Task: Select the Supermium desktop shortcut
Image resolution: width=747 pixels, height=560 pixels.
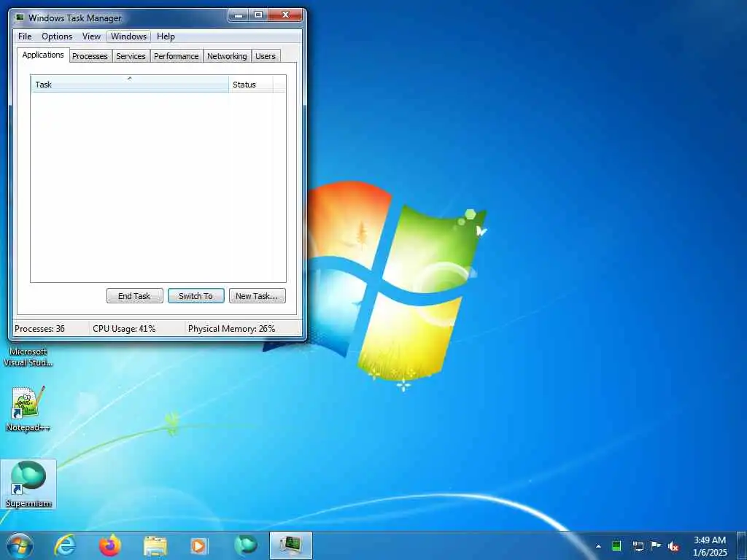Action: (x=28, y=484)
